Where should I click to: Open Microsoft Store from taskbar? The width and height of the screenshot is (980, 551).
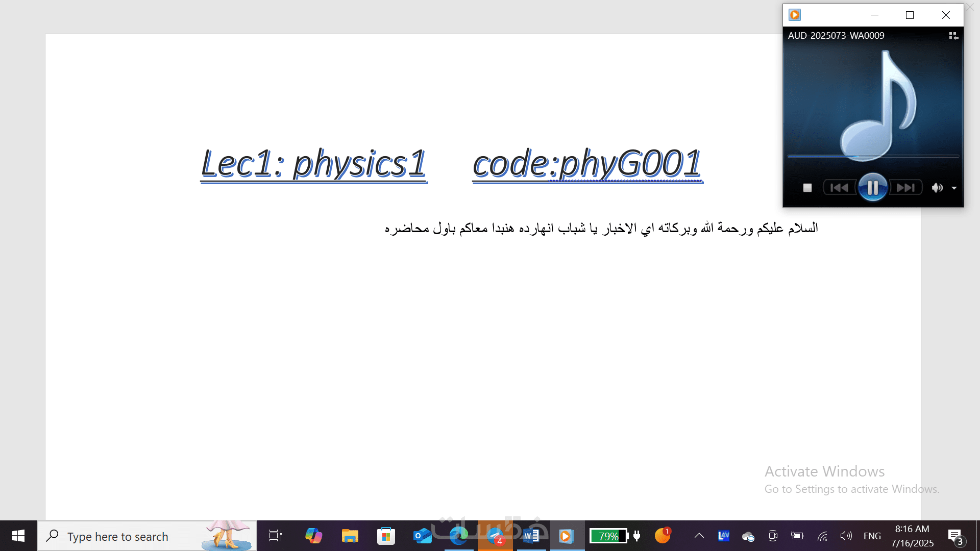coord(386,536)
